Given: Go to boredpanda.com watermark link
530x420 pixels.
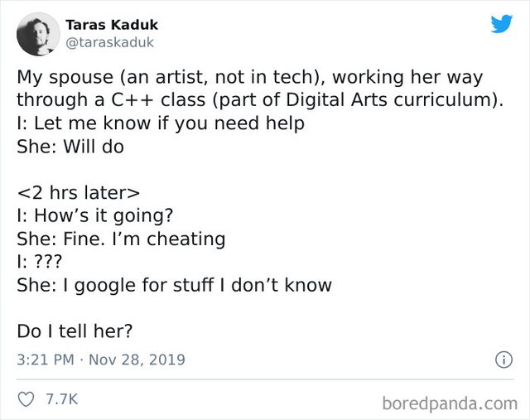Looking at the screenshot, I should click(450, 403).
